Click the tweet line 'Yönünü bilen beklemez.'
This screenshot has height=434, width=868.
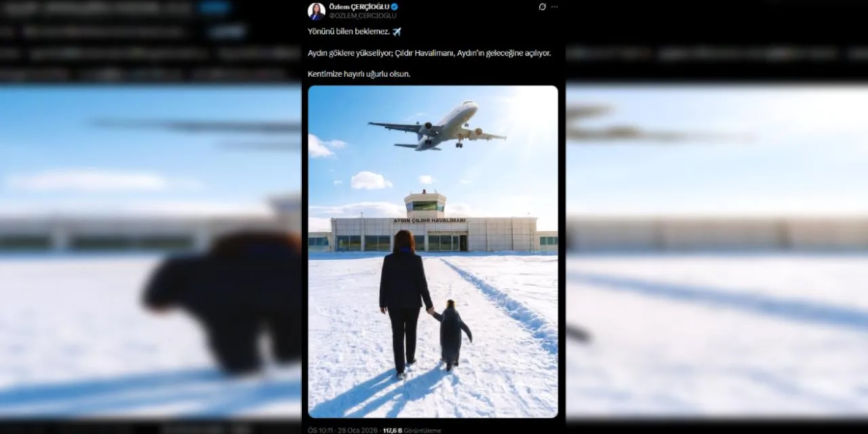point(349,32)
